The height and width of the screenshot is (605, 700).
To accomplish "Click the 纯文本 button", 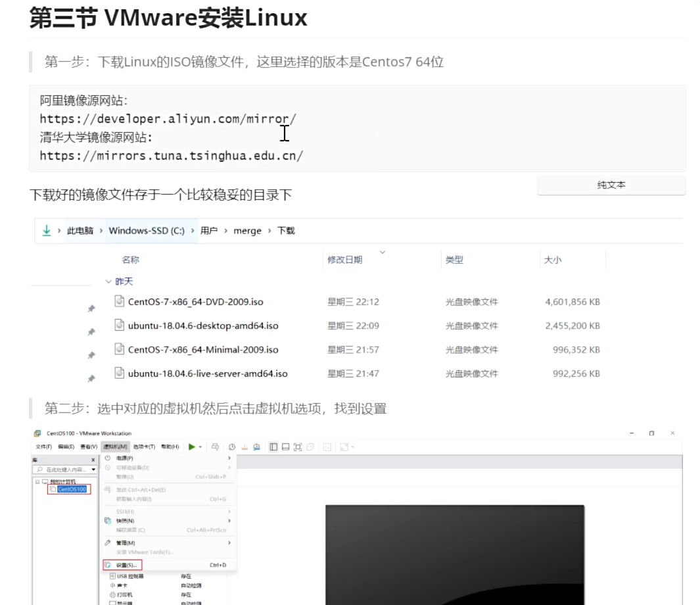I will [x=611, y=185].
